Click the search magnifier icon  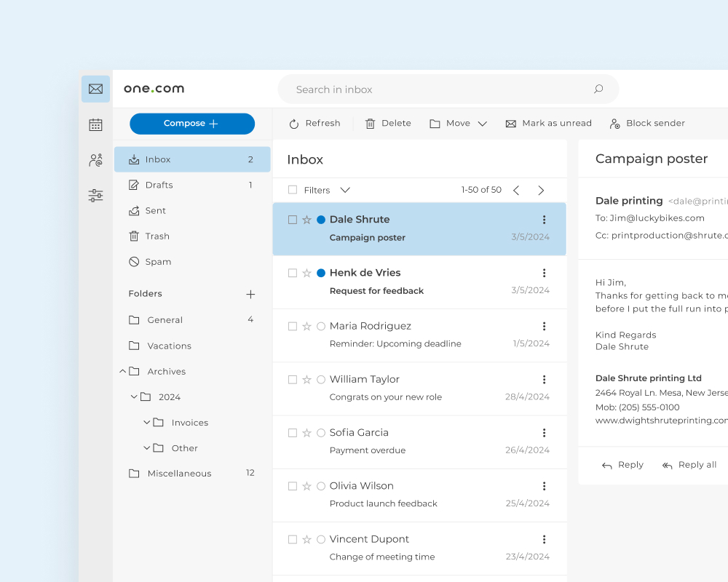pyautogui.click(x=598, y=89)
